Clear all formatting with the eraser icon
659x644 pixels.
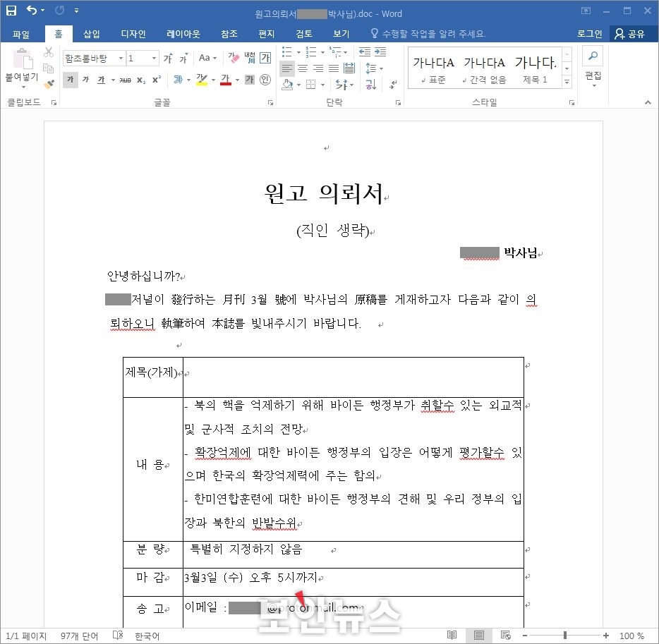point(234,58)
